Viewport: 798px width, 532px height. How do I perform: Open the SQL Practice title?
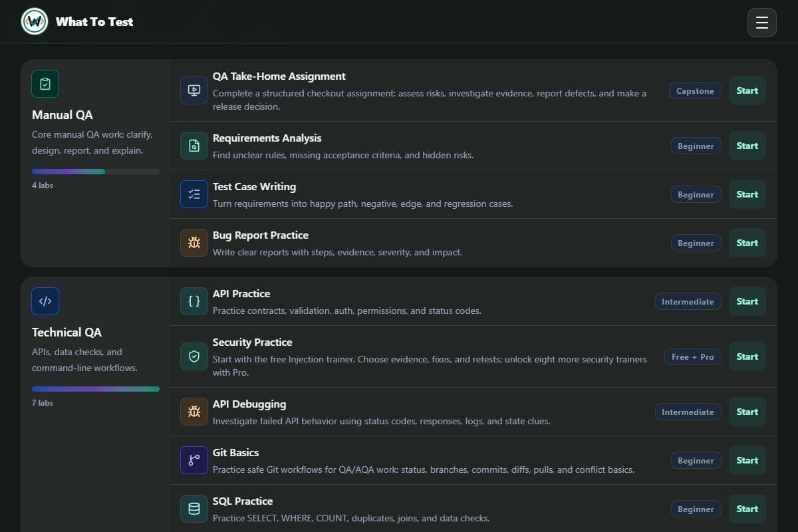click(x=243, y=501)
